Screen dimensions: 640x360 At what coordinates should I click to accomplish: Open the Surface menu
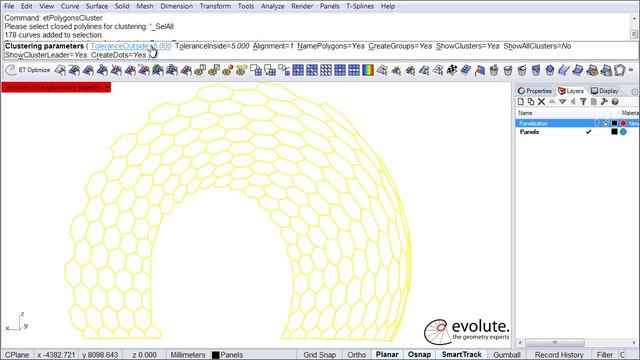pyautogui.click(x=97, y=6)
